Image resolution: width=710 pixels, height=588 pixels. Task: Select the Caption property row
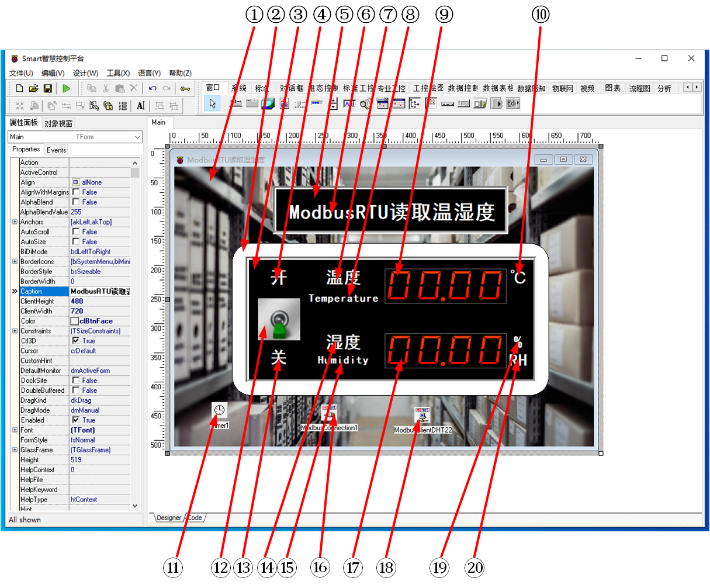[x=75, y=291]
